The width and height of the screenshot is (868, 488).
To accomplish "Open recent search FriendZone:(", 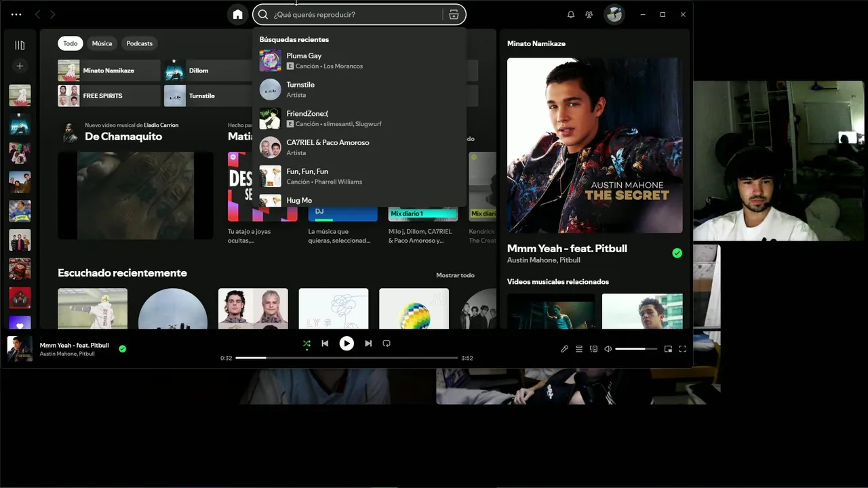I will (359, 119).
